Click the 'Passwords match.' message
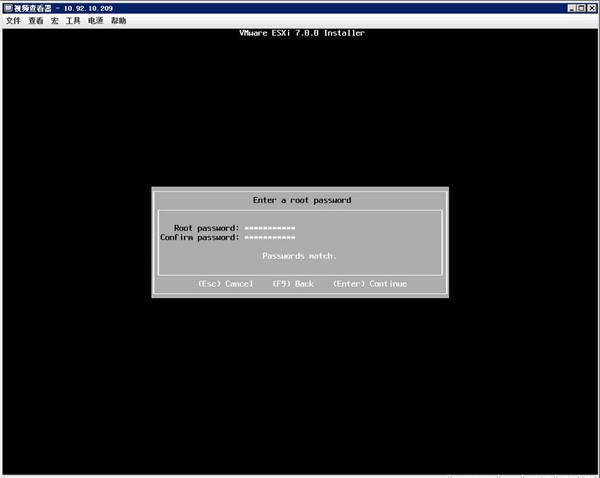Viewport: 600px width, 478px height. click(x=299, y=256)
